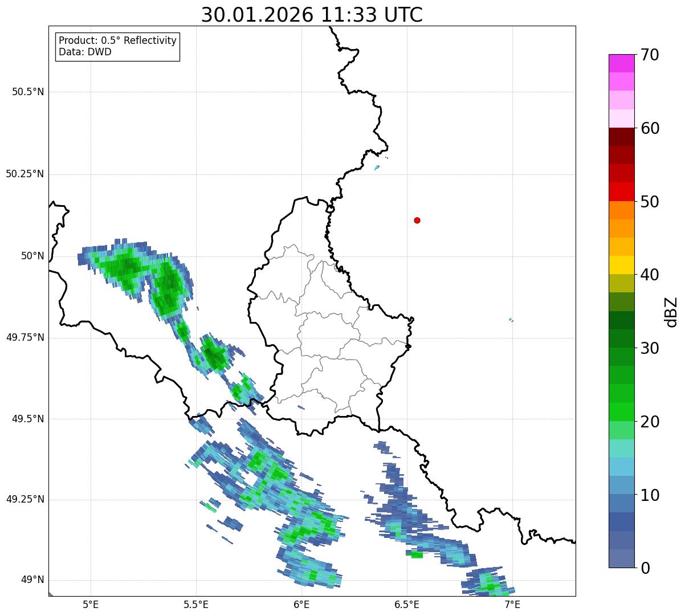
Task: Click the '50°N' latitude label
Action: [x=32, y=256]
